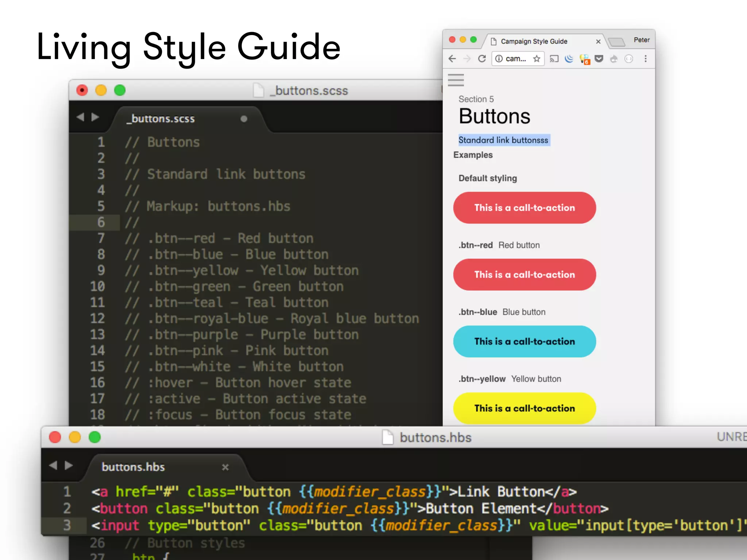Click unsaved dot on _buttons.scss tab
This screenshot has height=560, width=747.
(244, 119)
